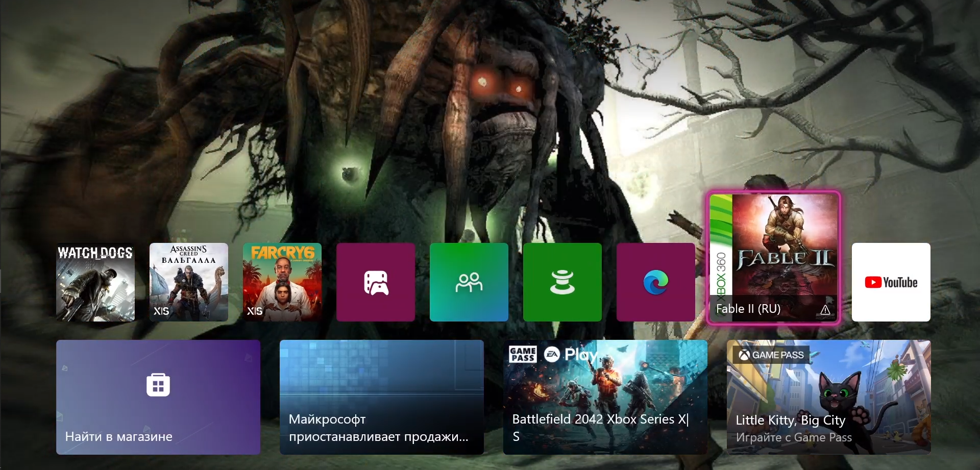Viewport: 980px width, 470px height.
Task: Open Little Kitty, Big City Game Pass card
Action: tap(829, 397)
